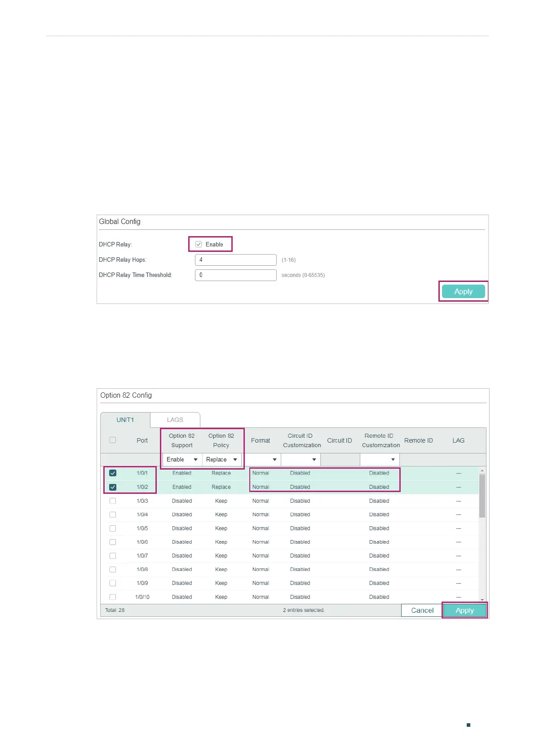Image resolution: width=535 pixels, height=756 pixels.
Task: Check the port 1/0/9 checkbox
Action: (113, 583)
